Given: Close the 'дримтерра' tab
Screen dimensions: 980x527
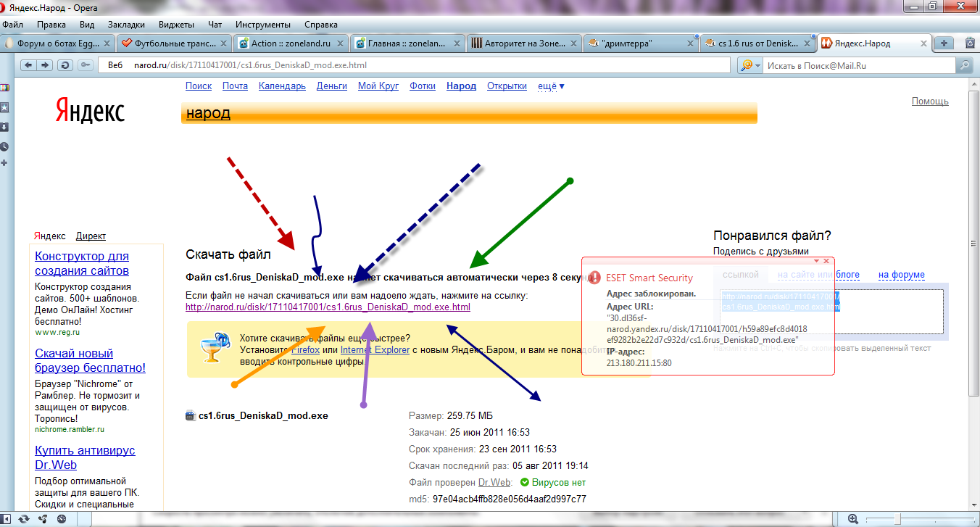Looking at the screenshot, I should [x=690, y=43].
